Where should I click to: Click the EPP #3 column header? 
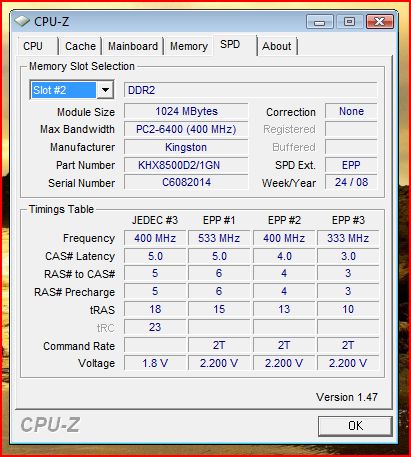[x=348, y=220]
